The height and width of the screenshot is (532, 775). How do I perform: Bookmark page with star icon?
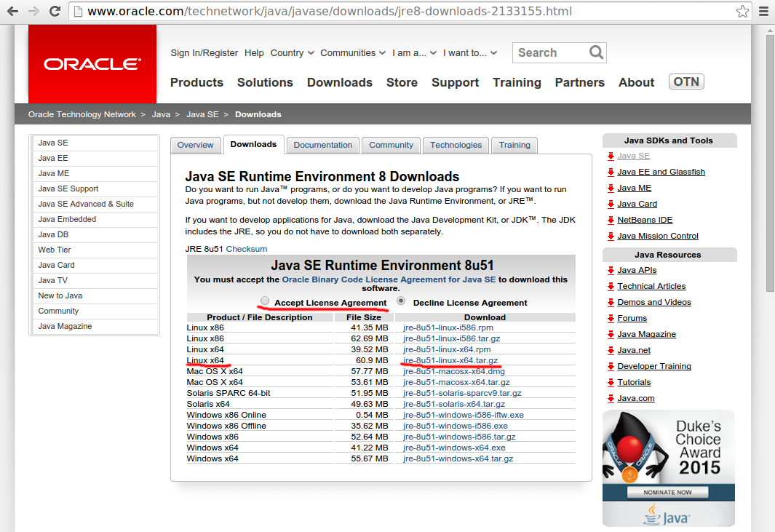742,12
